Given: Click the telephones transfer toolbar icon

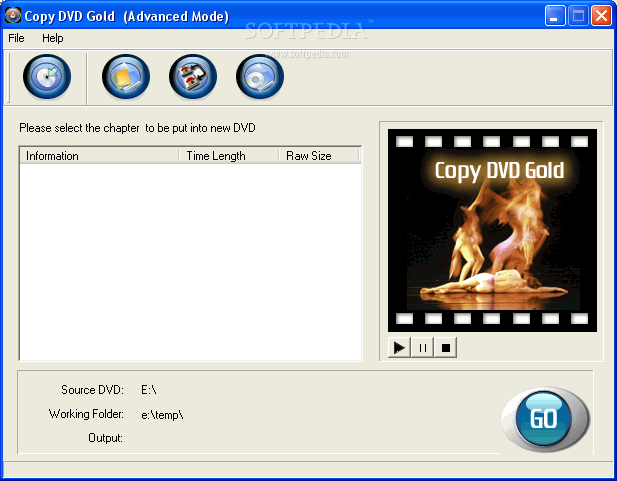Looking at the screenshot, I should [x=193, y=76].
